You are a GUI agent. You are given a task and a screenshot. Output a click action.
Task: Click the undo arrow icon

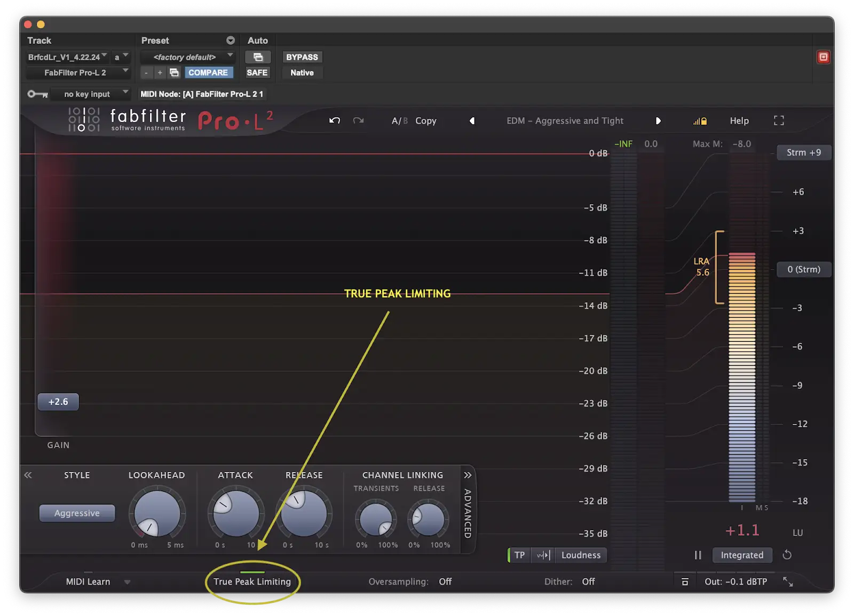click(x=335, y=121)
